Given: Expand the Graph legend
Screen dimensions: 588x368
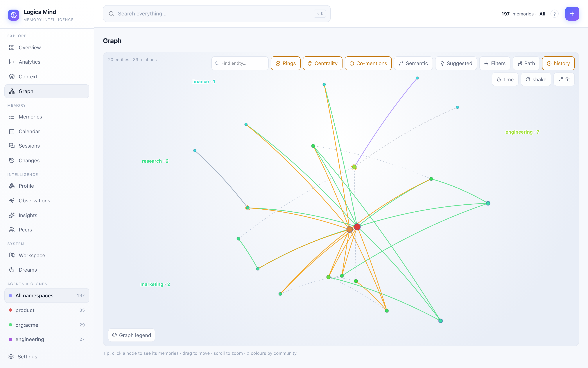Looking at the screenshot, I should tap(131, 335).
